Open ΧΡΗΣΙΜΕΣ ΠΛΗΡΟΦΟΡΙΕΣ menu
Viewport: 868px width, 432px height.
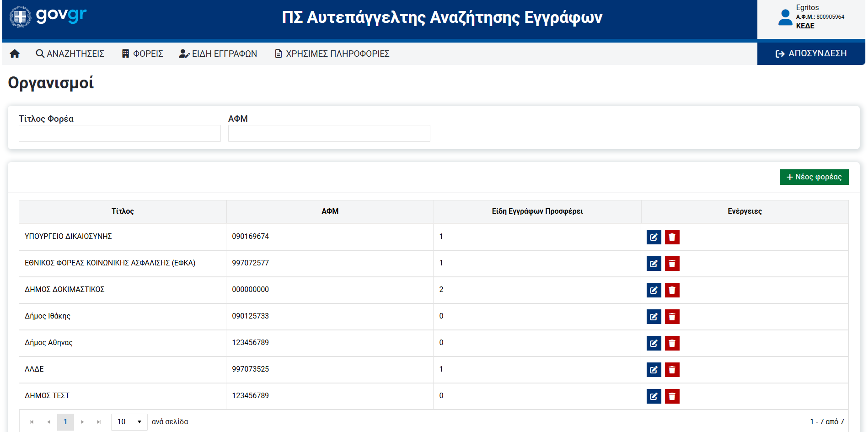coord(332,54)
